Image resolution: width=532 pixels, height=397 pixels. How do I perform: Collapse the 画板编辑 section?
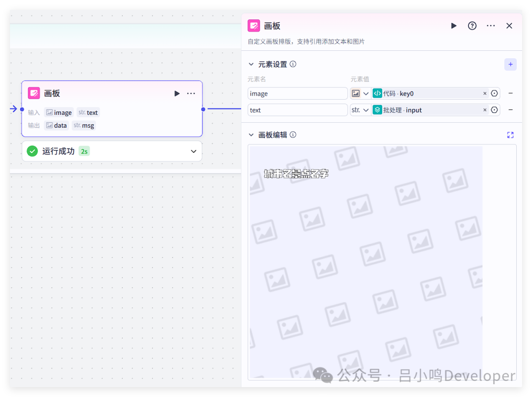click(251, 135)
